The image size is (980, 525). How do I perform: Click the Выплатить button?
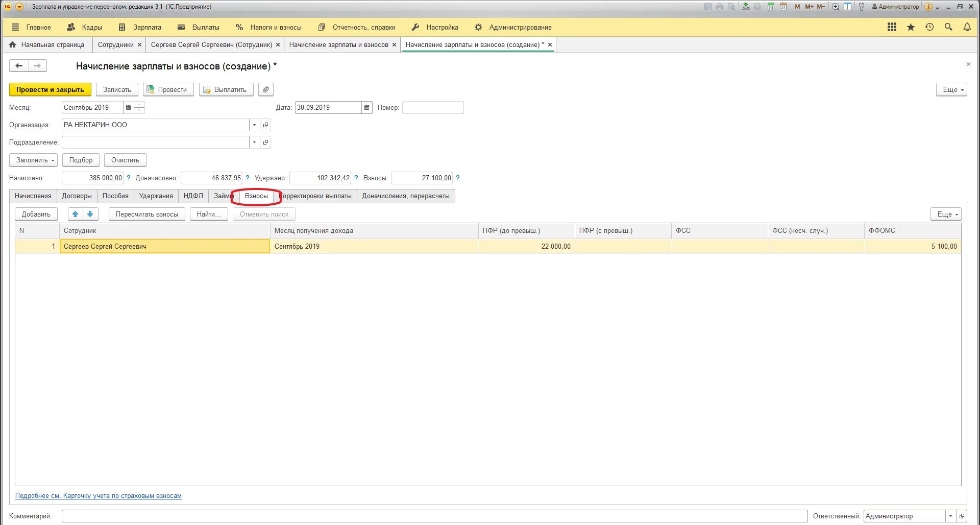click(x=226, y=89)
